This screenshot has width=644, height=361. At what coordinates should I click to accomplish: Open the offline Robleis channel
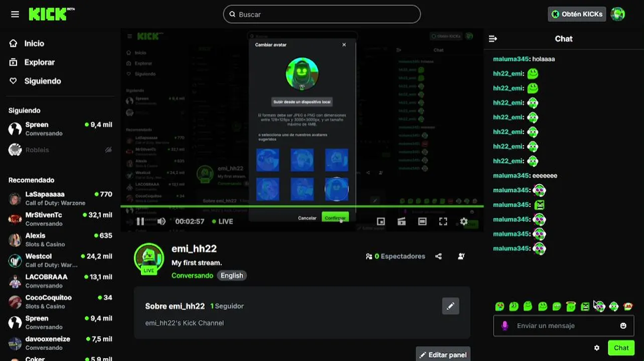click(60, 149)
